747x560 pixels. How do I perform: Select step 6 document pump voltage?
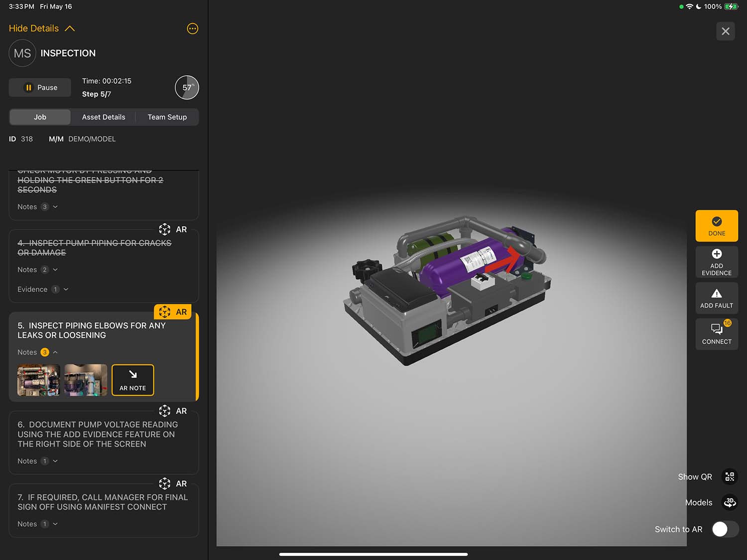pyautogui.click(x=98, y=434)
